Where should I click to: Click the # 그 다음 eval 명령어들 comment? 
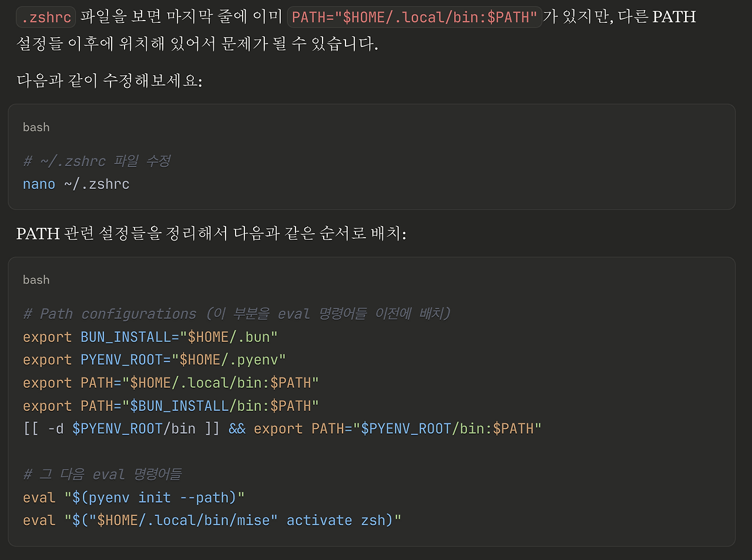coord(102,474)
